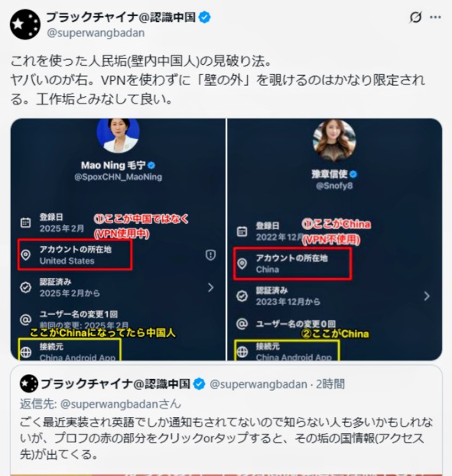Open the 2時間 timestamp of quoted tweet
The height and width of the screenshot is (476, 452).
point(330,384)
